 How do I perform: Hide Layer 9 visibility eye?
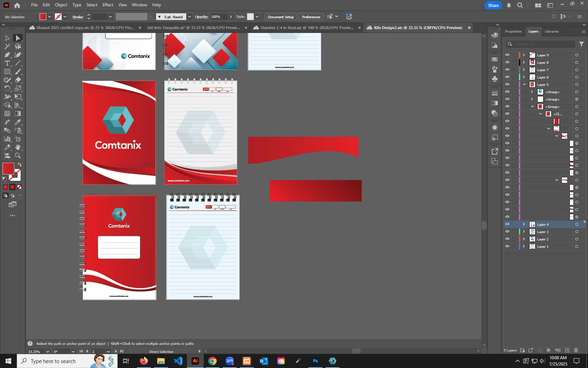coord(507,55)
